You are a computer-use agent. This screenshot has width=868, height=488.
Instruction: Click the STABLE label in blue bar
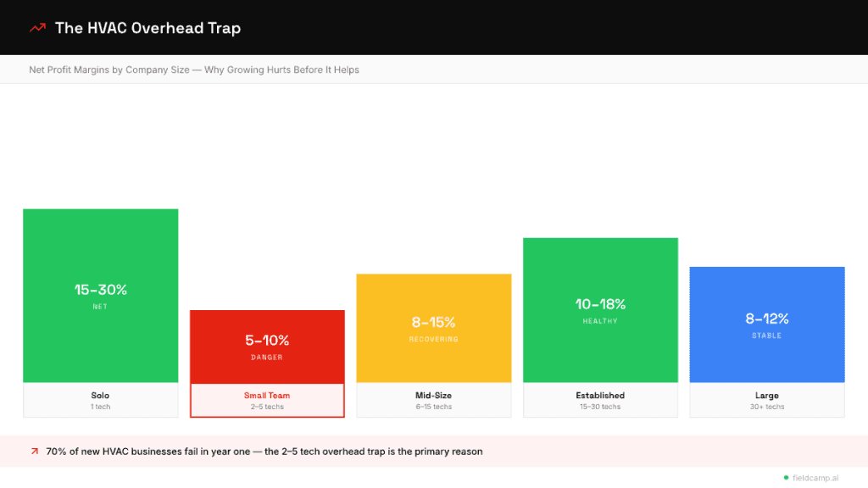coord(766,335)
